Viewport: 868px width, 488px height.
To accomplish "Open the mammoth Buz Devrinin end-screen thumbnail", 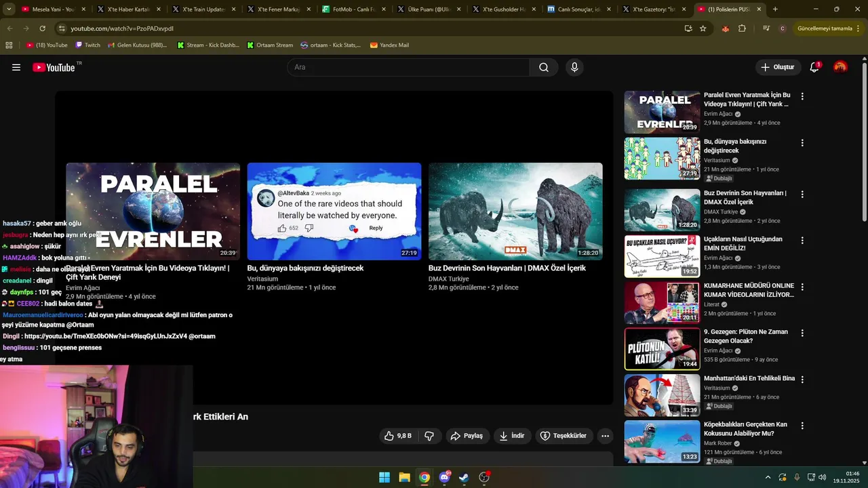I will click(x=515, y=211).
